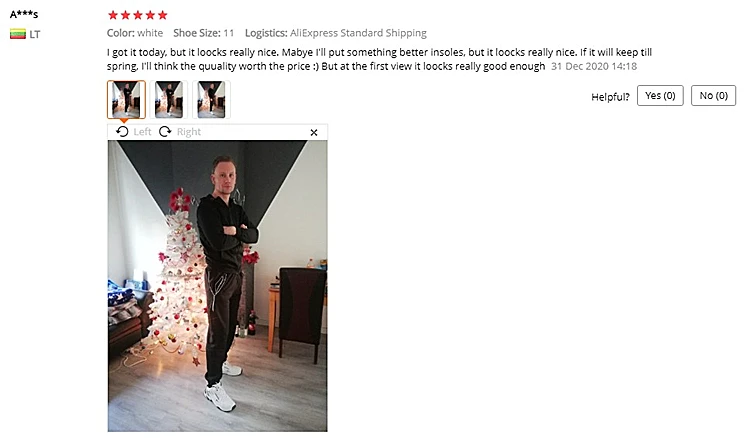Viewport: 750px width, 441px height.
Task: Click the rotate left arrow icon
Action: [122, 132]
